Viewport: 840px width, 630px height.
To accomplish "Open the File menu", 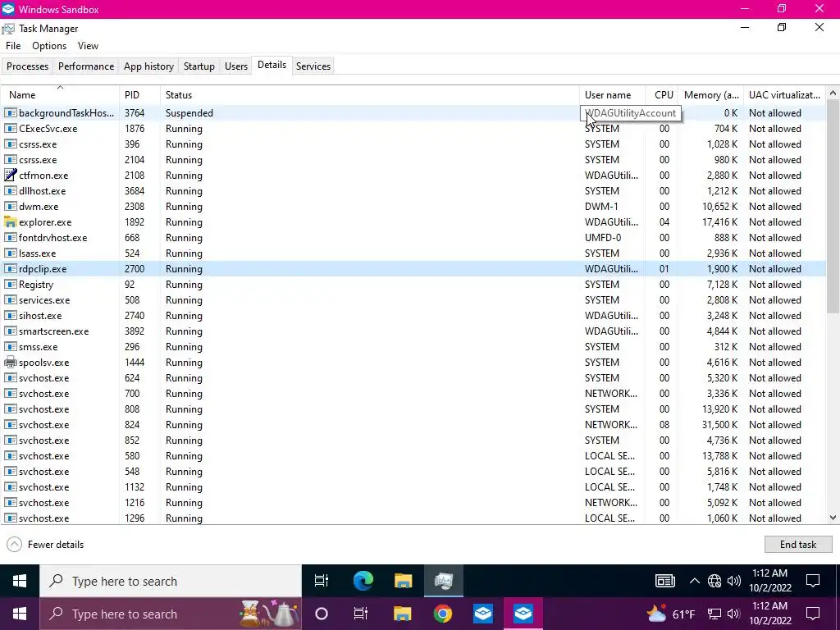I will [13, 46].
